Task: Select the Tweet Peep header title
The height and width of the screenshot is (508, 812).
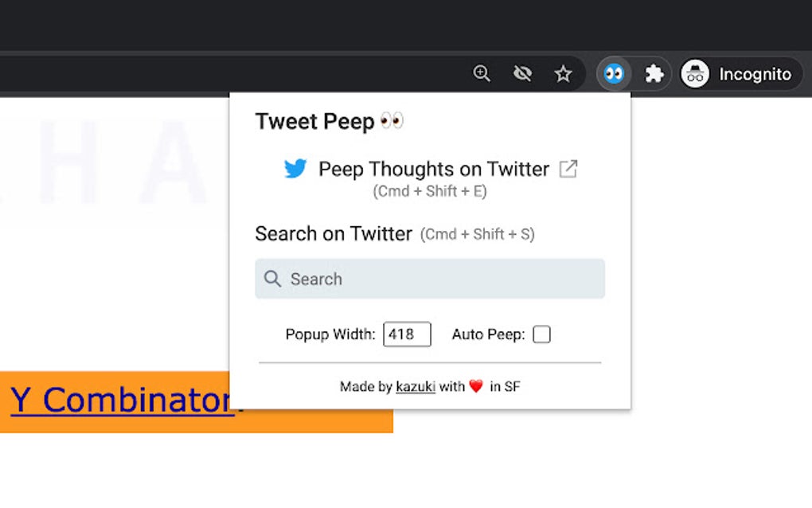Action: pos(314,121)
